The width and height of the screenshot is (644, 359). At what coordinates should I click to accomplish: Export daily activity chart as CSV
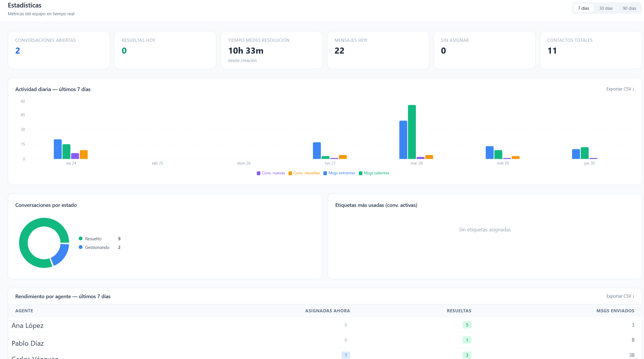tap(620, 89)
